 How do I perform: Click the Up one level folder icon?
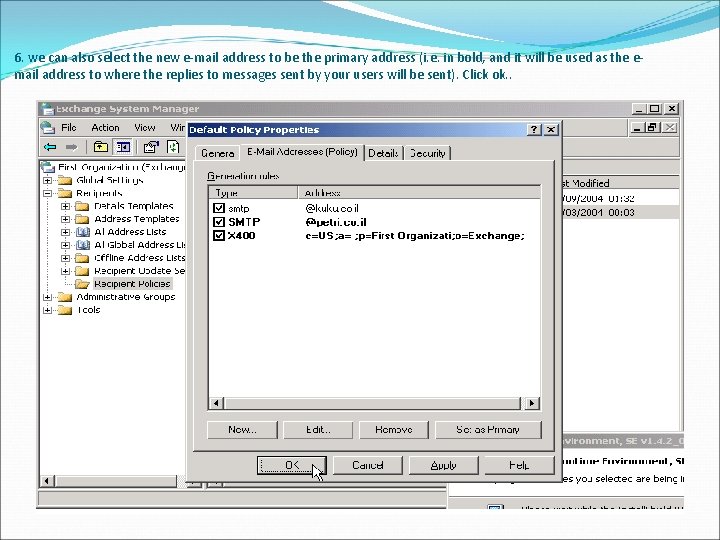[x=101, y=147]
